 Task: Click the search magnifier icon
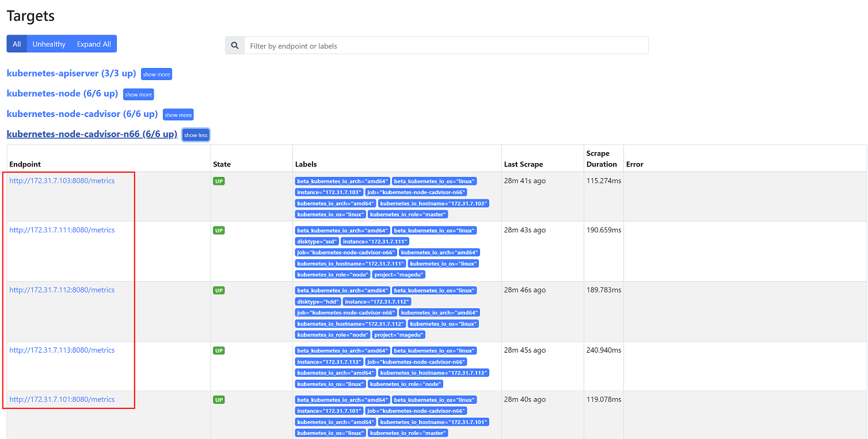(x=235, y=46)
